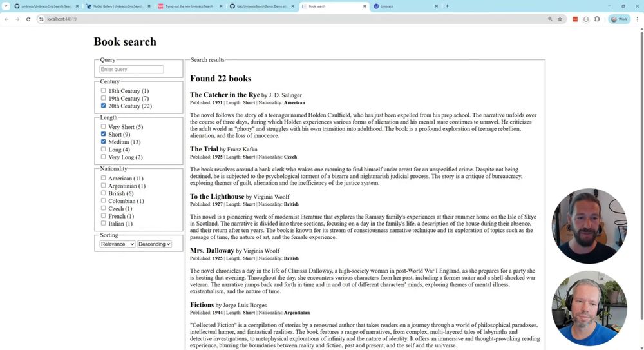The height and width of the screenshot is (350, 644).
Task: Open the red extension icon in toolbar
Action: [575, 19]
